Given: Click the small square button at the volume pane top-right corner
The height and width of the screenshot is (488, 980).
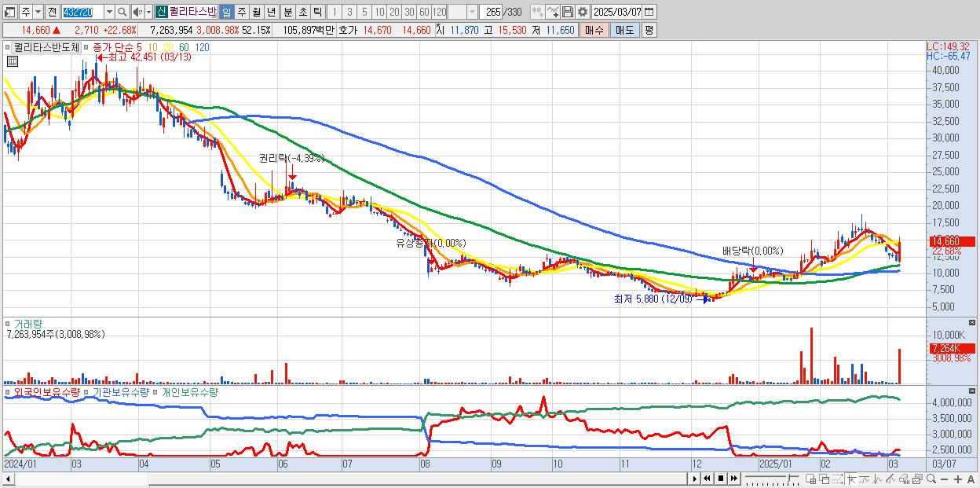Looking at the screenshot, I should tap(974, 323).
